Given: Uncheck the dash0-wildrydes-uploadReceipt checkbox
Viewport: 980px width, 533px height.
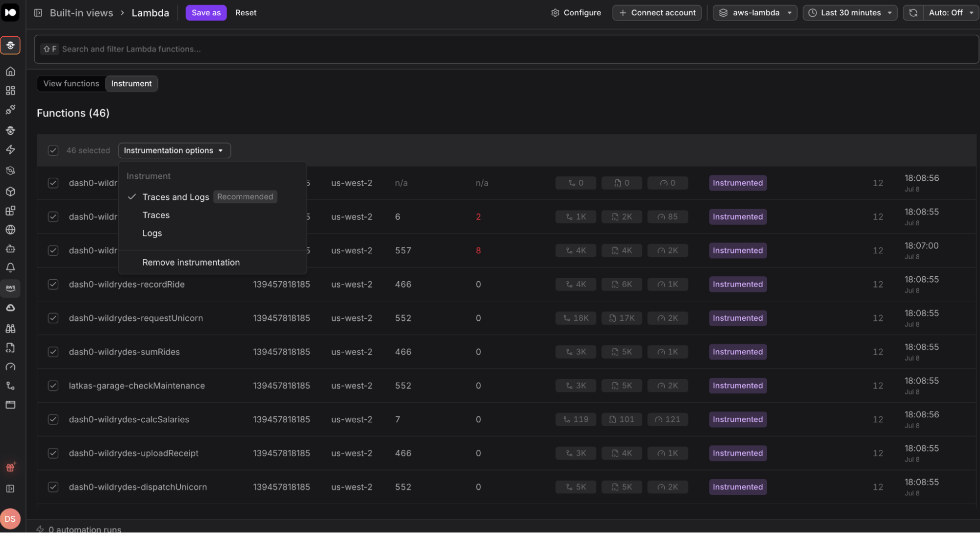Looking at the screenshot, I should 53,453.
